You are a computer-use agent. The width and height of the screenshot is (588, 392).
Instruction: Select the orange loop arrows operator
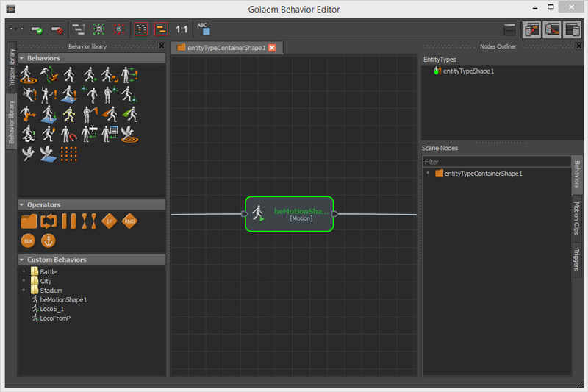[49, 221]
